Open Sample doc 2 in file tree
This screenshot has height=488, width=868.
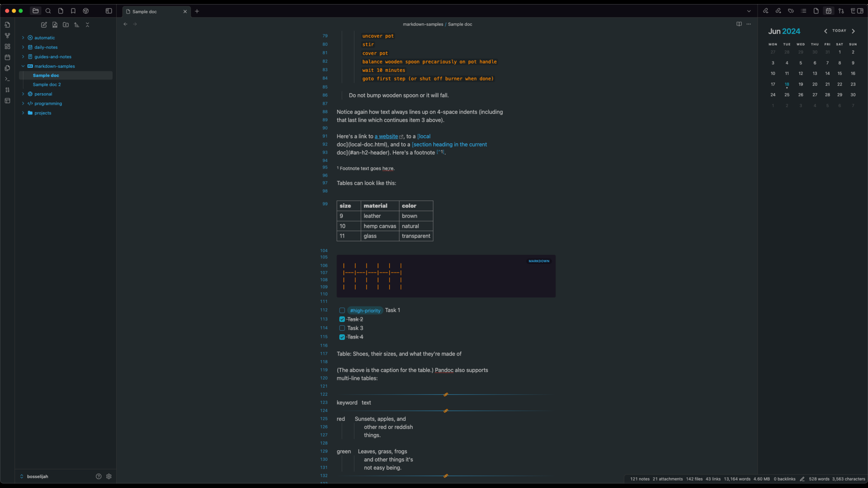47,84
